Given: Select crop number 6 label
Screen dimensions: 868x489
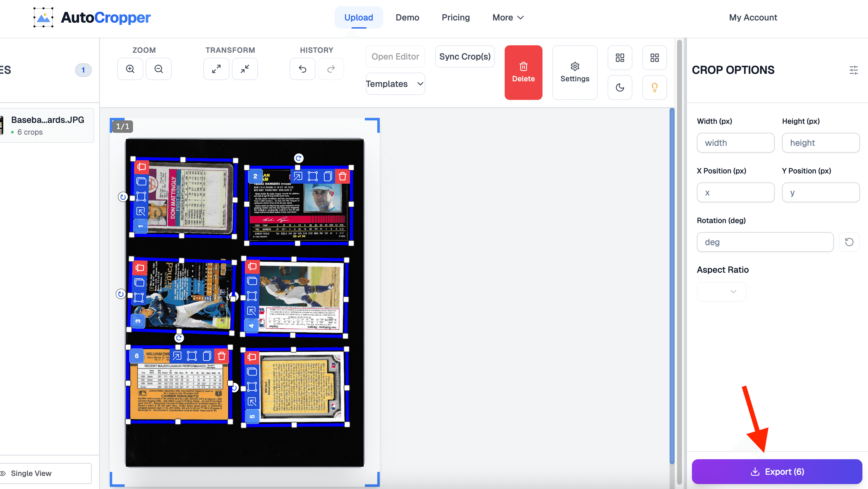Looking at the screenshot, I should (x=136, y=356).
